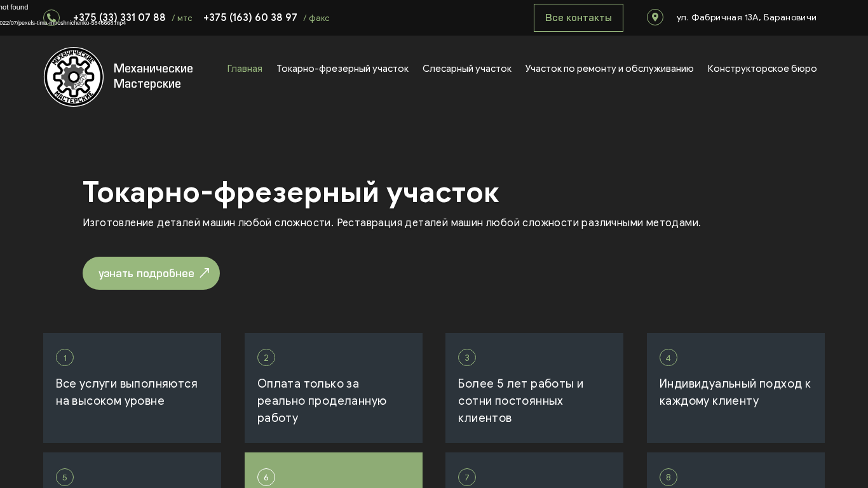Select Конструкторское бюро menu item
Image resolution: width=868 pixels, height=488 pixels.
point(762,69)
